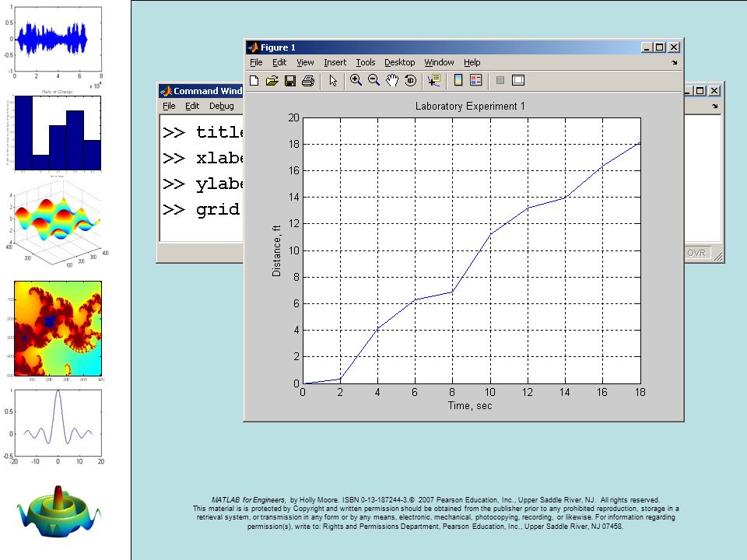Minimize the Figure 1 window
747x560 pixels.
coord(646,47)
